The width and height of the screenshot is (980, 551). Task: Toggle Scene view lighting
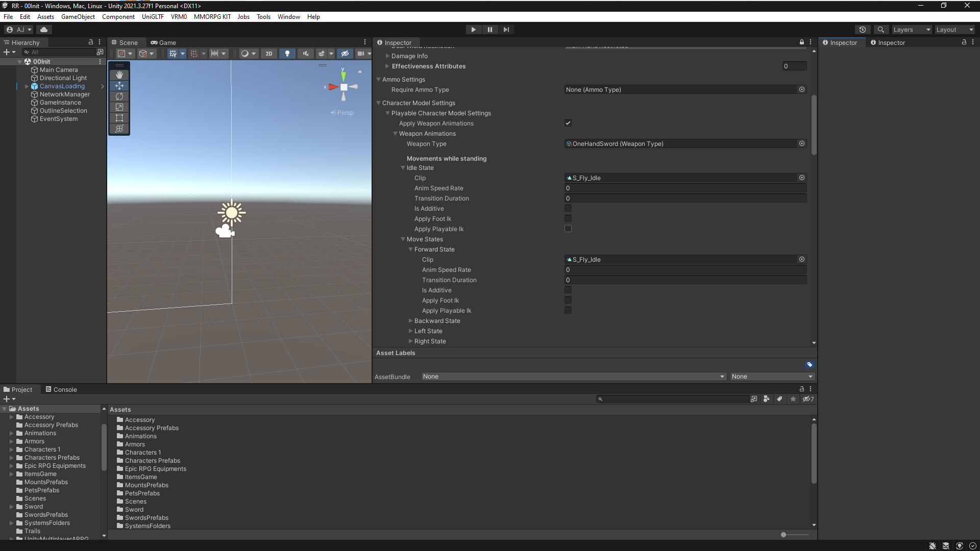(x=287, y=54)
